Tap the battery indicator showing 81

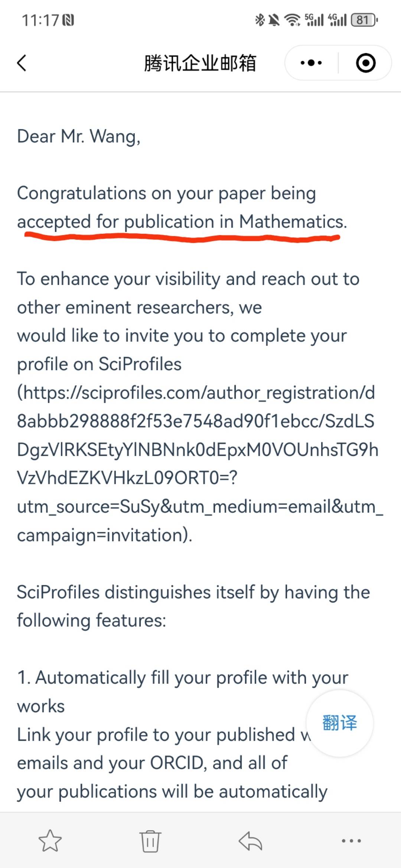(364, 20)
